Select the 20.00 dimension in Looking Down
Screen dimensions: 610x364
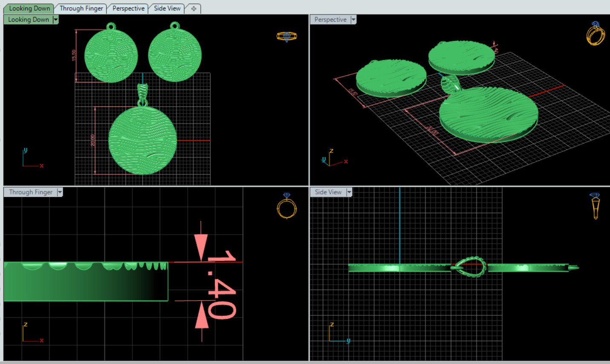click(93, 141)
